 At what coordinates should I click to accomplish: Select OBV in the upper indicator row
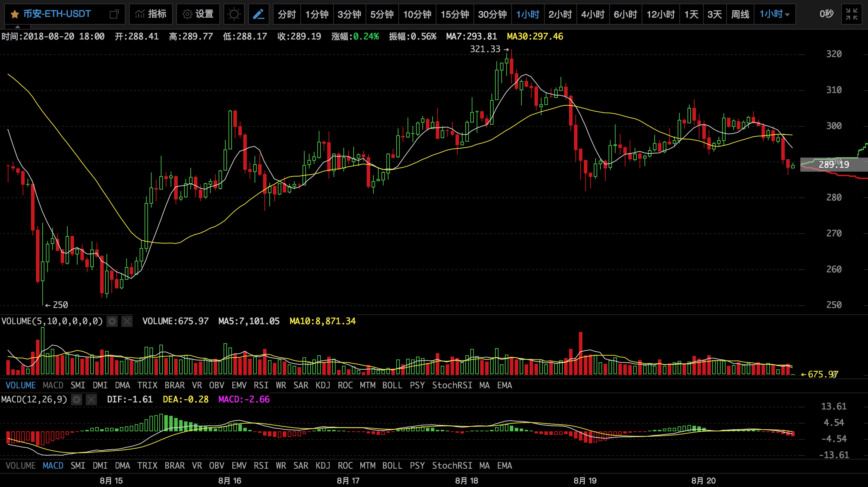click(216, 385)
